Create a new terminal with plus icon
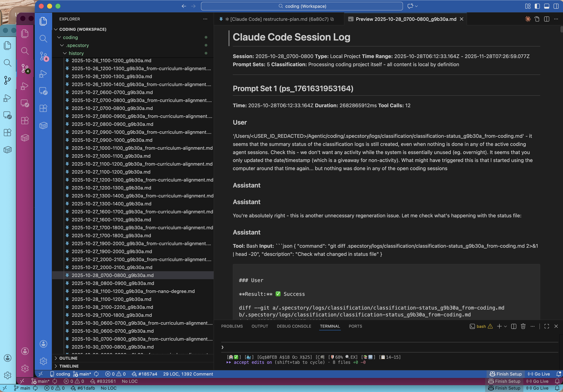Viewport: 563px width, 392px height. (x=499, y=326)
